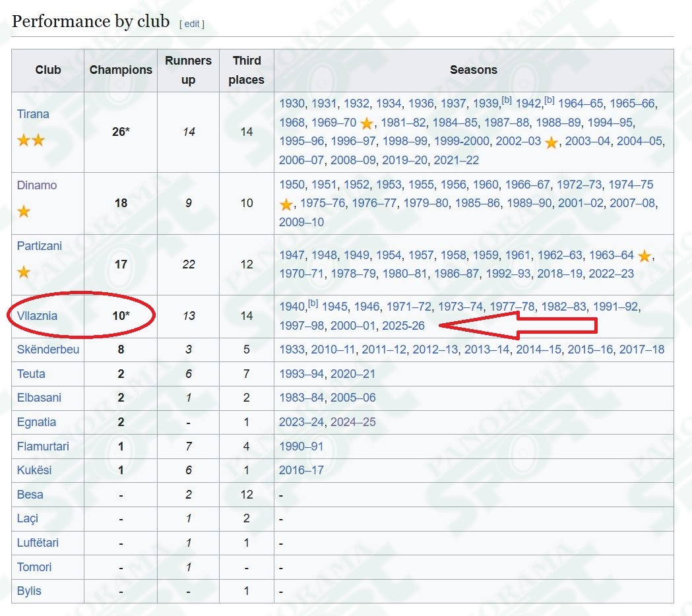Click the gold star after 2002–03
This screenshot has height=616, width=692.
click(x=551, y=142)
